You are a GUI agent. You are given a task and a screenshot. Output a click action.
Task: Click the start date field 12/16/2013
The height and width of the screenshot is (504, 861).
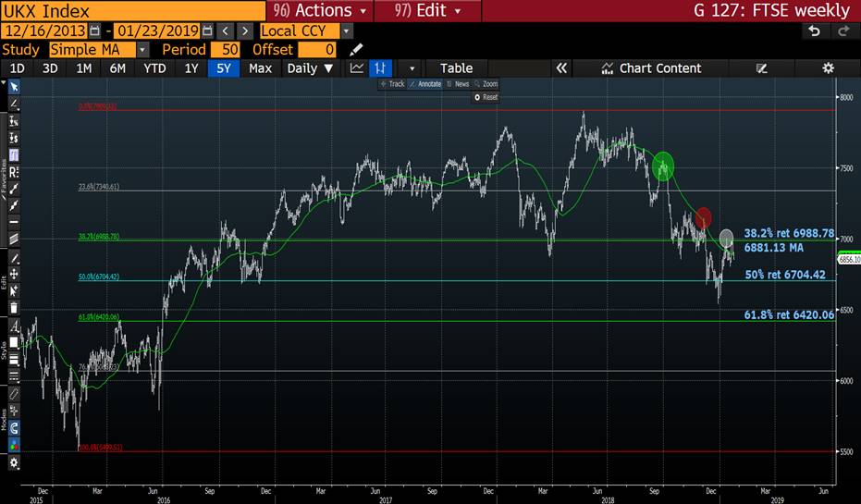[x=45, y=31]
